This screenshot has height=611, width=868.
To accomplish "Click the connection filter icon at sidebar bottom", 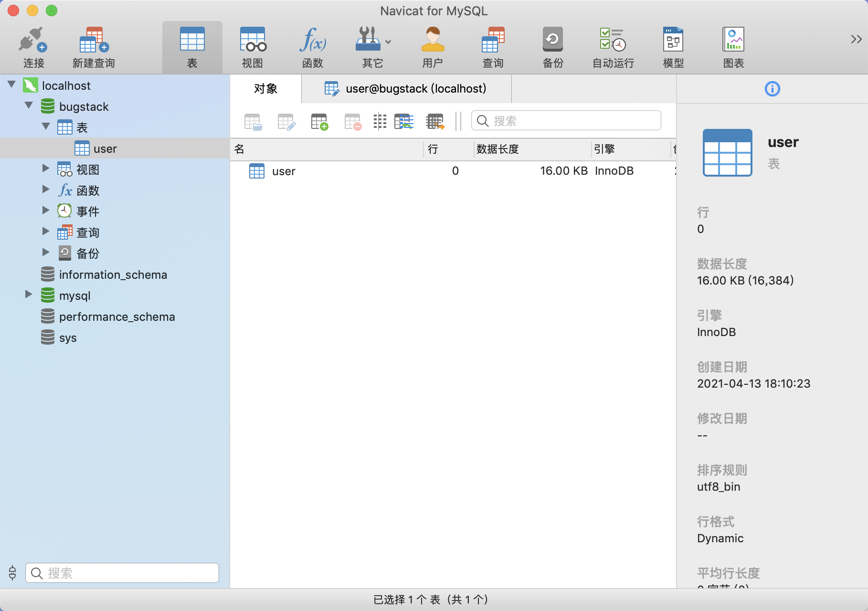I will coord(12,572).
